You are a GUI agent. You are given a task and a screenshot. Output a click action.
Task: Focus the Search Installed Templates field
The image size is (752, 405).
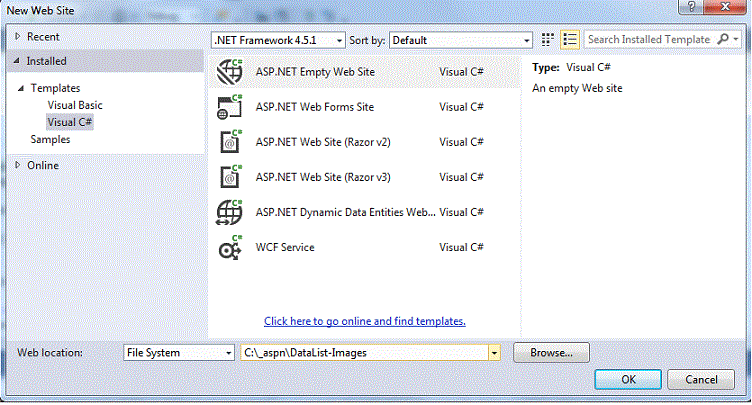coord(650,39)
